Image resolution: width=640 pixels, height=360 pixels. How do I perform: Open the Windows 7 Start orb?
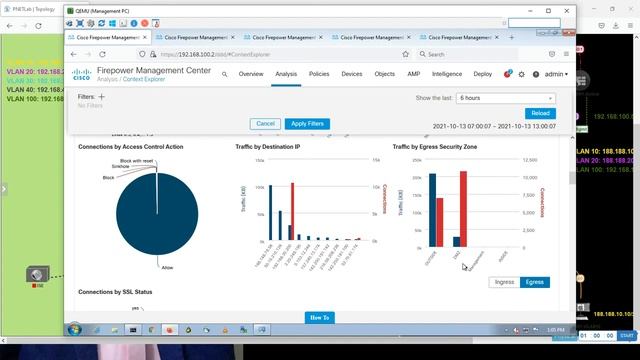click(74, 329)
